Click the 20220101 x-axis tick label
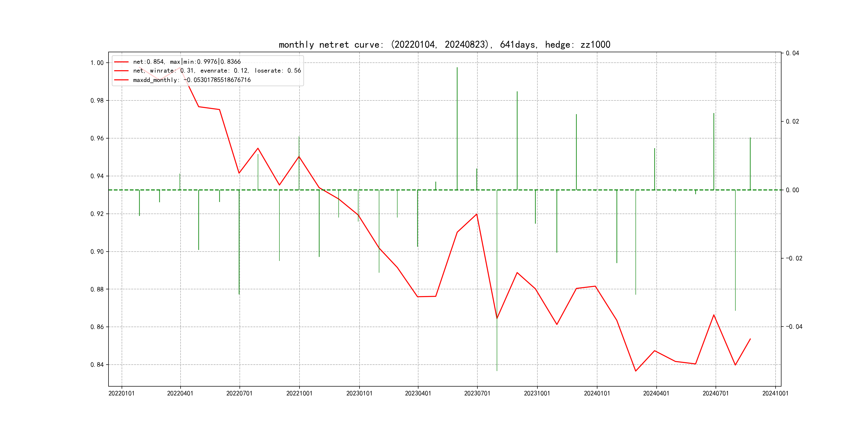868x434 pixels. click(121, 393)
